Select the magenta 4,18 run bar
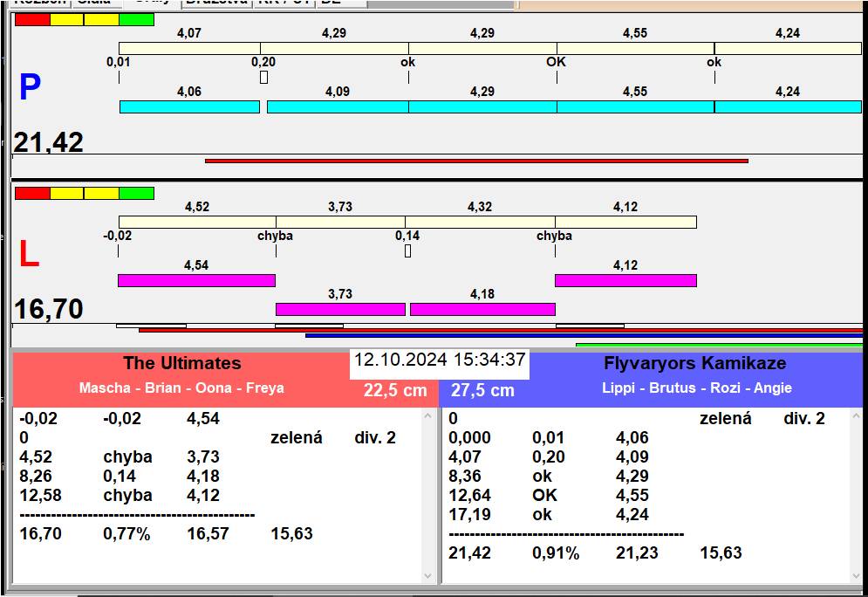Viewport: 868px width, 597px height. (482, 309)
